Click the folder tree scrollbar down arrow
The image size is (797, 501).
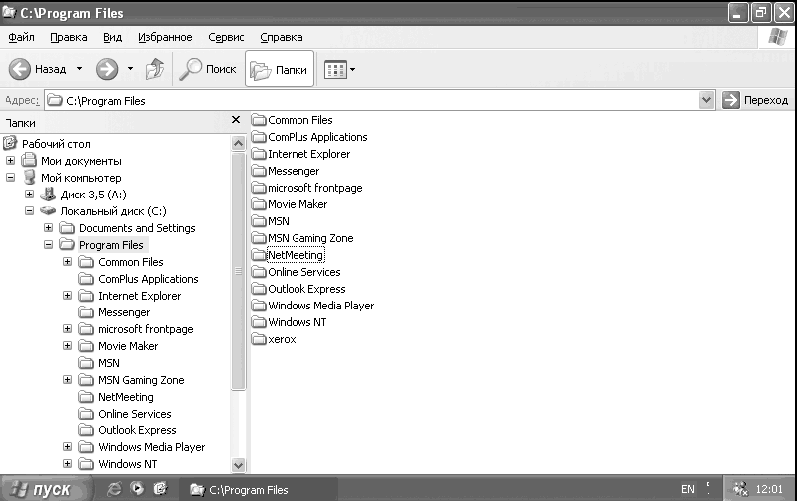point(238,464)
